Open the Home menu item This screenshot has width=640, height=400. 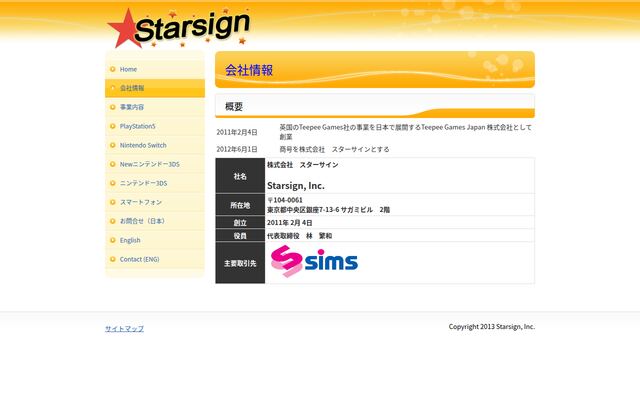click(155, 69)
